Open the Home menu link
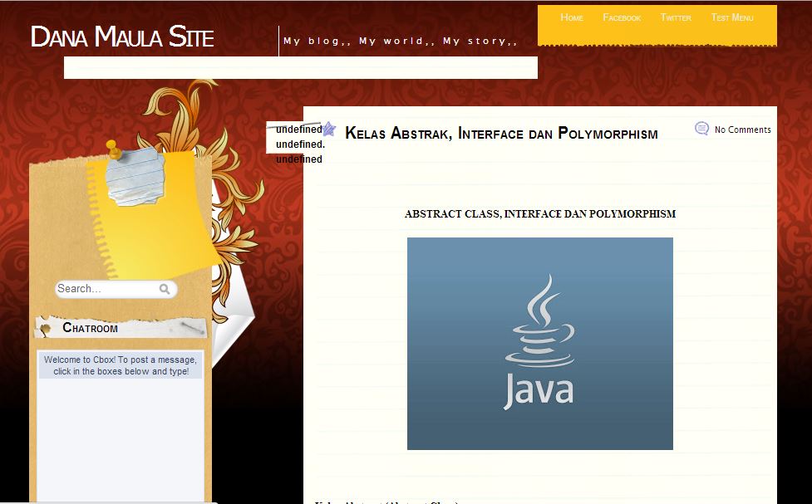The image size is (812, 504). (x=572, y=17)
